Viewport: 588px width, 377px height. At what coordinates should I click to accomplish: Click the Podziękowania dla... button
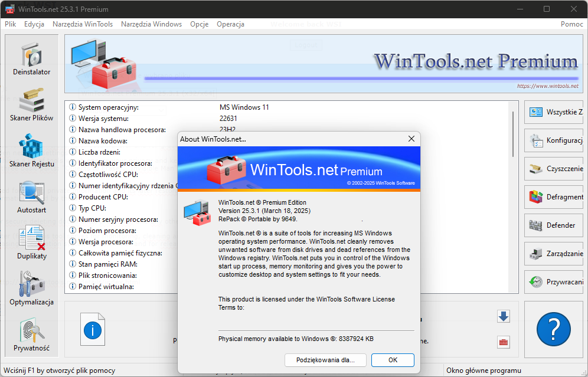(x=325, y=360)
